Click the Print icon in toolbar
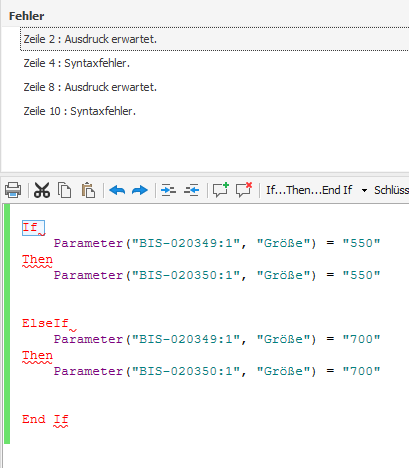Viewport: 409px width, 468px height. (x=13, y=190)
